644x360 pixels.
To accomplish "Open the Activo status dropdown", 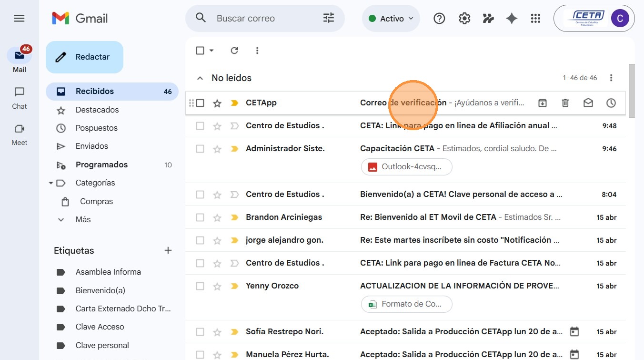I will (x=391, y=19).
